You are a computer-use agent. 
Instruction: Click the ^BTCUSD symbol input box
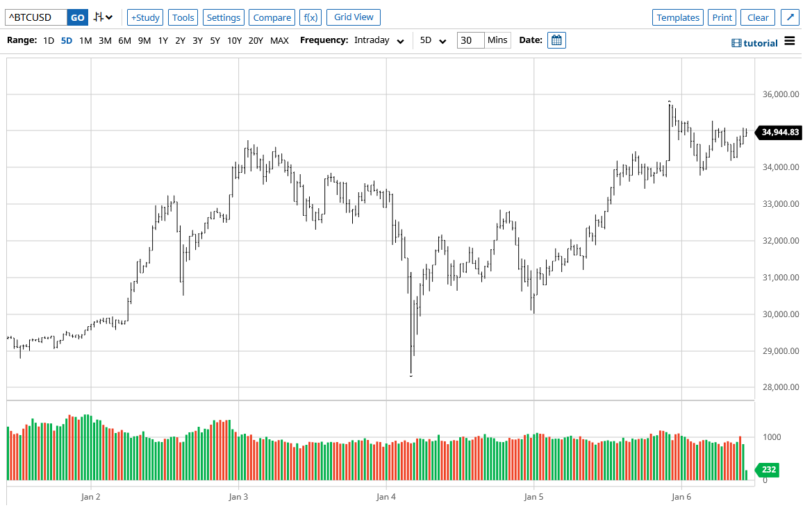click(35, 17)
